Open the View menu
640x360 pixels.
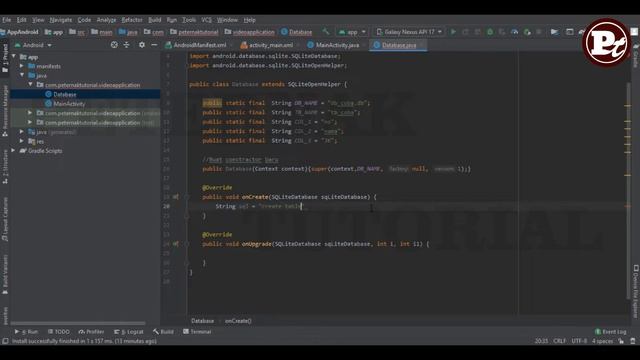point(38,20)
